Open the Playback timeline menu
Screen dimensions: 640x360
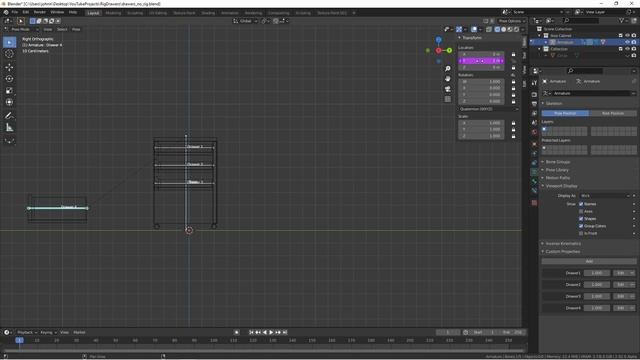point(27,332)
